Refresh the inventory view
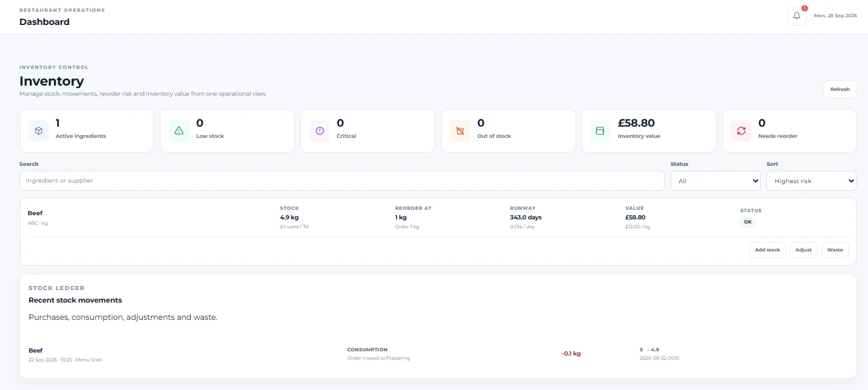This screenshot has width=868, height=390. click(839, 89)
